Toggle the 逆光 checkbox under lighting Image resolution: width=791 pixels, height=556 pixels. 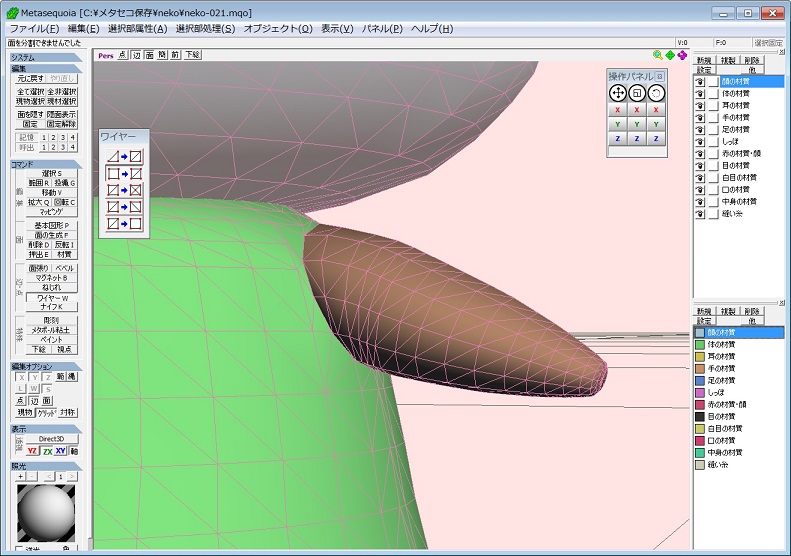point(21,549)
